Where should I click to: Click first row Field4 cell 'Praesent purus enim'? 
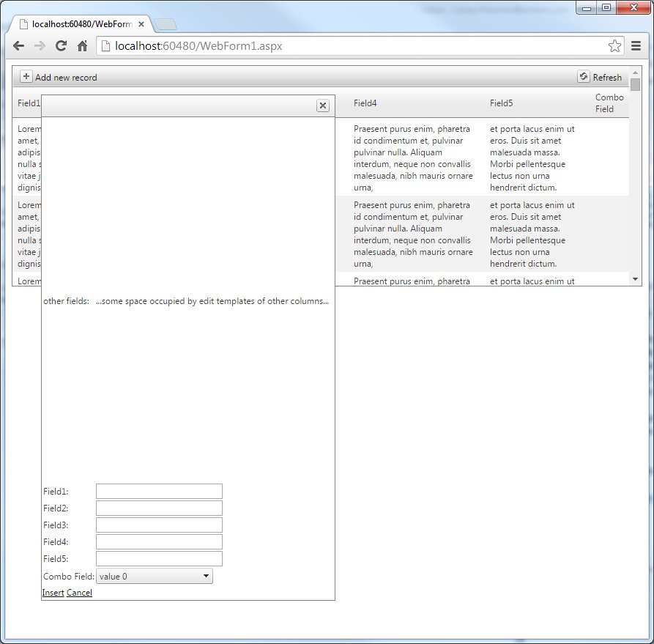(x=413, y=158)
